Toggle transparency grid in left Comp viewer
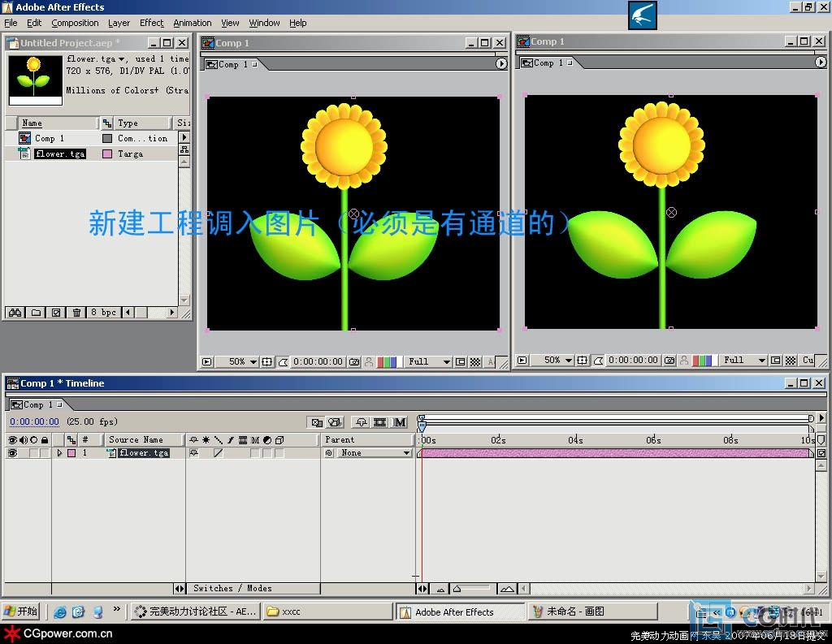The height and width of the screenshot is (644, 832). click(475, 362)
